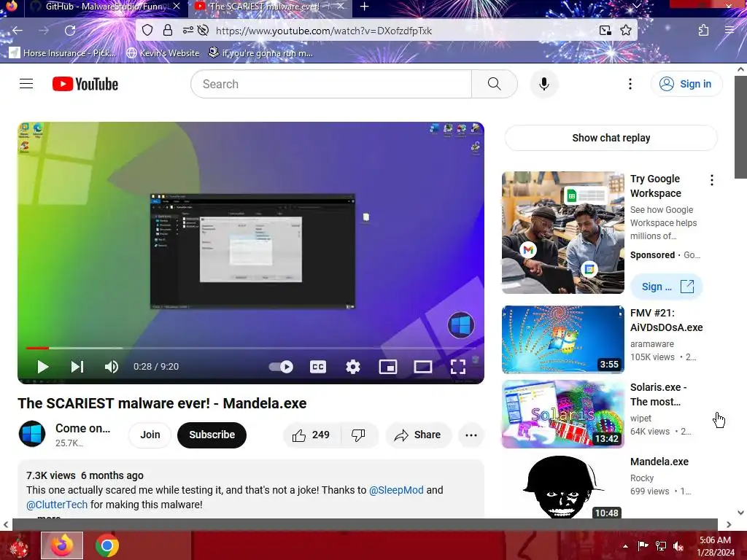Open the picture-in-picture address bar icon
Image resolution: width=747 pixels, height=560 pixels.
605,31
